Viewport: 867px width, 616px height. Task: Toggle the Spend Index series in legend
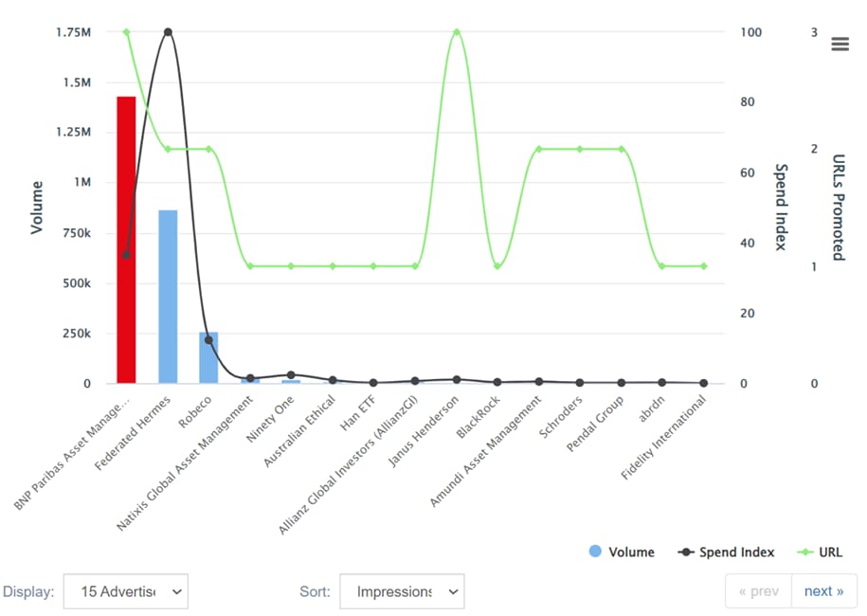click(x=726, y=552)
